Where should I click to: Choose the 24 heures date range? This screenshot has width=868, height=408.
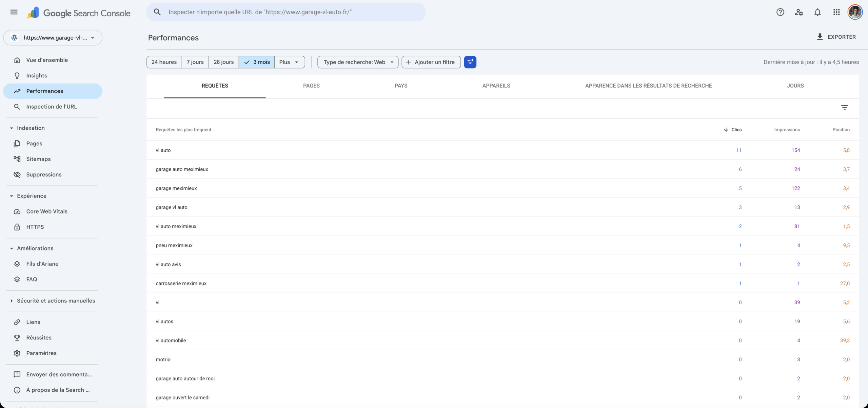[164, 62]
